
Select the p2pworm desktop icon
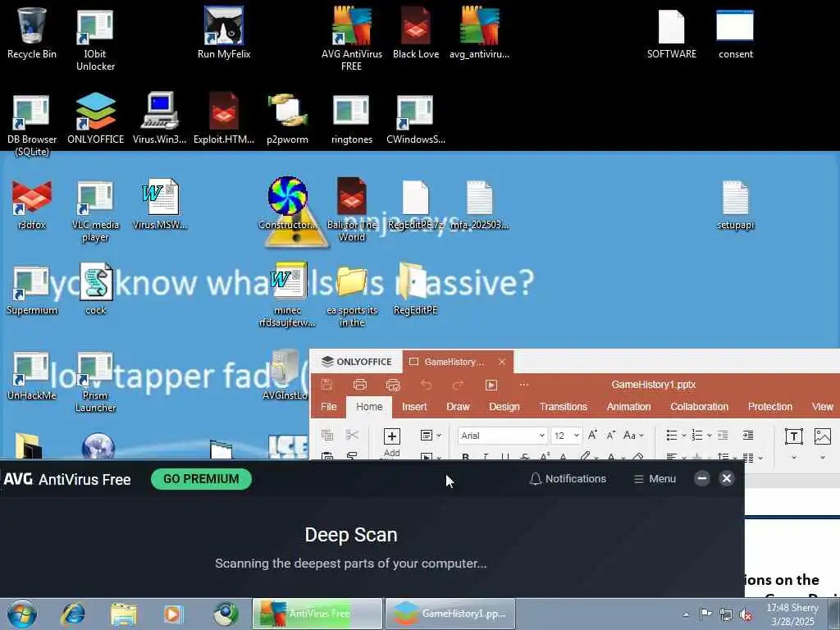click(288, 119)
